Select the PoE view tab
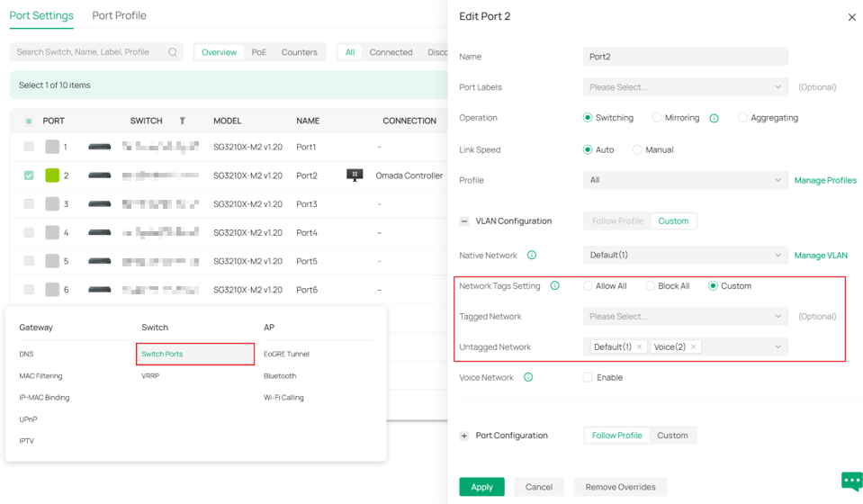This screenshot has height=504, width=863. (258, 52)
